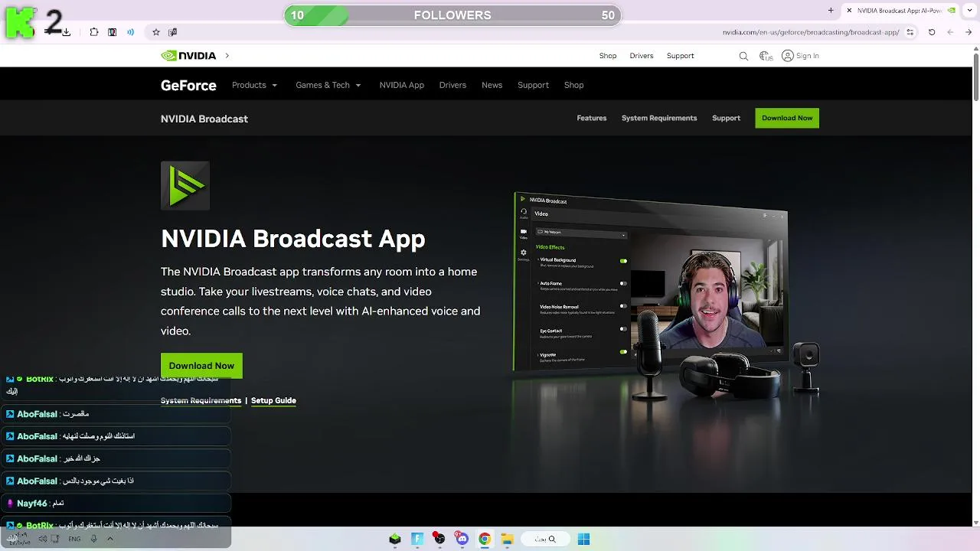Click the Video sidebar icon in preview
This screenshot has height=551, width=980.
click(x=524, y=233)
